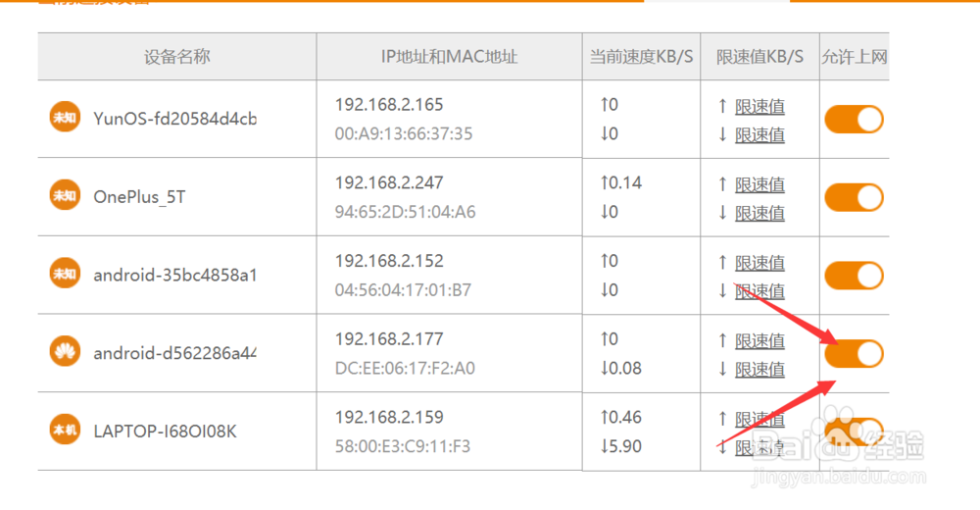The image size is (980, 510).
Task: Click the local-machine icon beside LAPTOP-I68OI08K
Action: click(65, 430)
